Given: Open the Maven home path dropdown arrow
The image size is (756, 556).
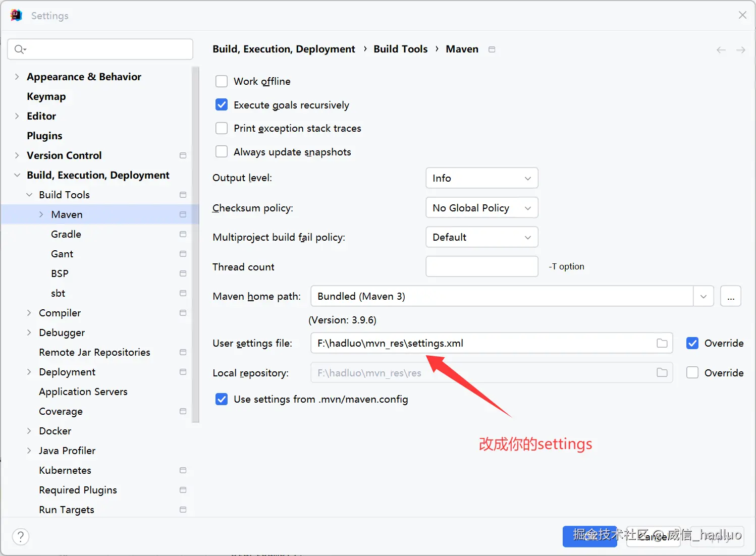Looking at the screenshot, I should pyautogui.click(x=704, y=296).
